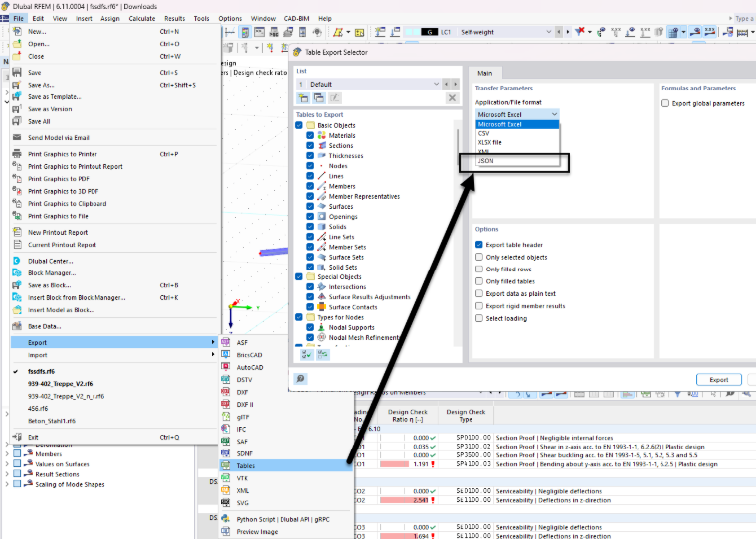
Task: Enable Export data as plain text
Action: [x=479, y=293]
